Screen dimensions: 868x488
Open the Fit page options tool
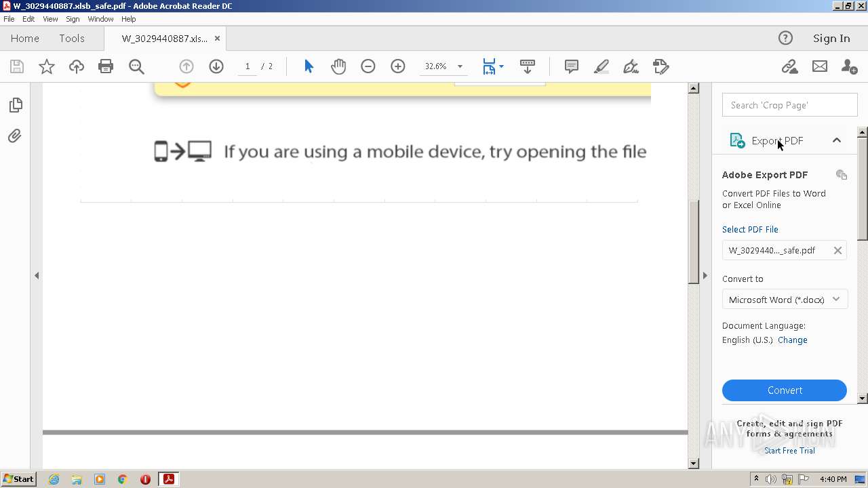point(492,66)
